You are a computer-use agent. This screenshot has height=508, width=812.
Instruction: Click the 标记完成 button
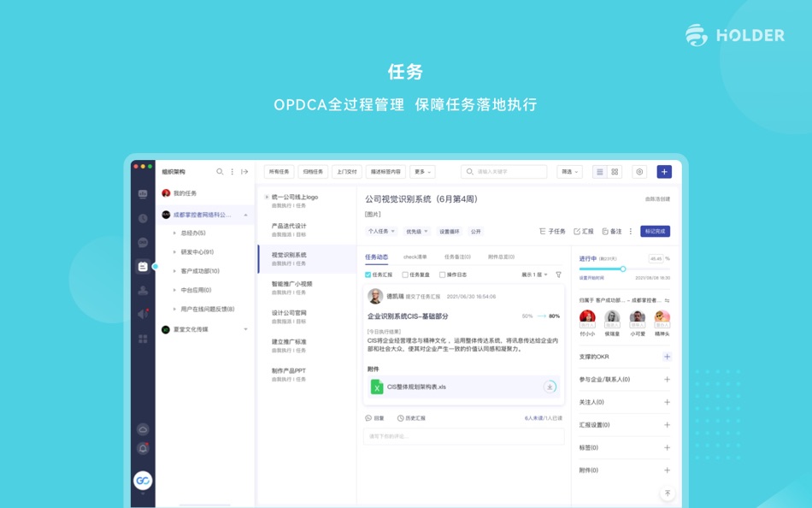coord(655,231)
